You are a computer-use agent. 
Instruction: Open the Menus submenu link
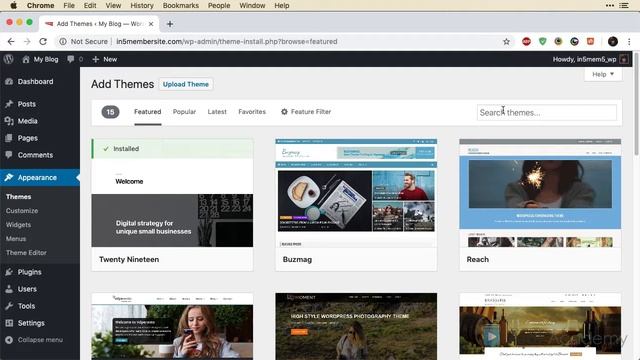point(16,239)
